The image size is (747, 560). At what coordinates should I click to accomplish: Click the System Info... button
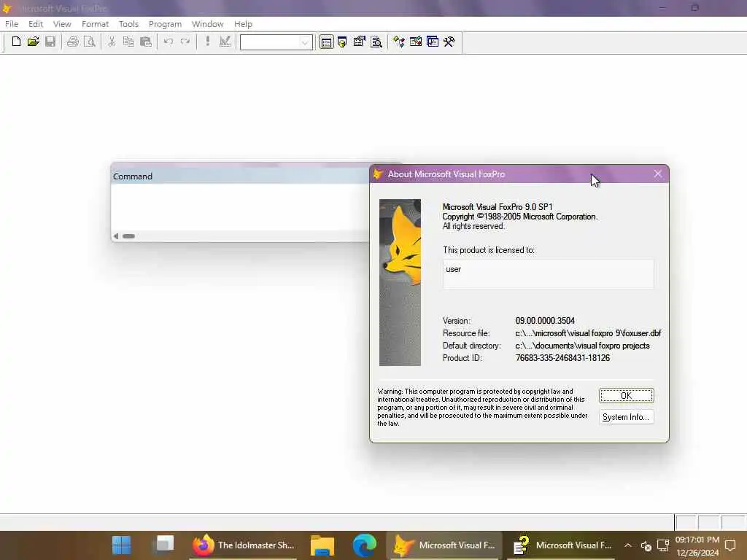pos(626,417)
